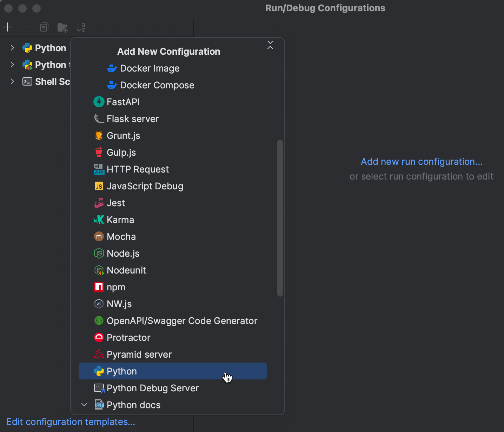Click the remove configuration icon

(x=25, y=27)
